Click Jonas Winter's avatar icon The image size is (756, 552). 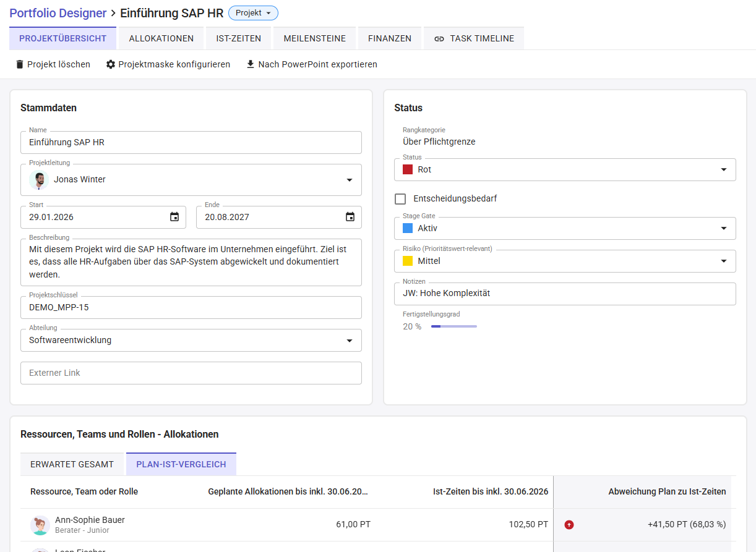[40, 180]
